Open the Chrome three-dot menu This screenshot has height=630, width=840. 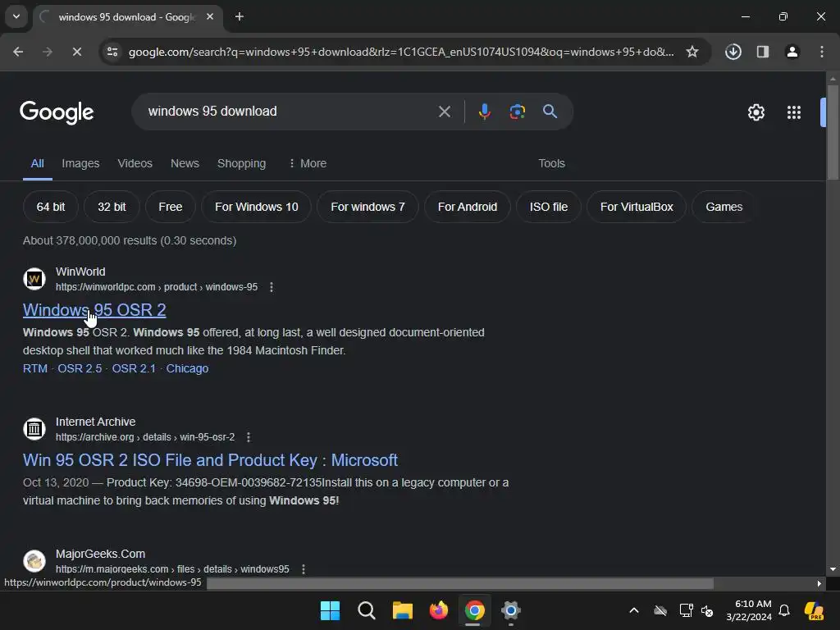pos(822,52)
